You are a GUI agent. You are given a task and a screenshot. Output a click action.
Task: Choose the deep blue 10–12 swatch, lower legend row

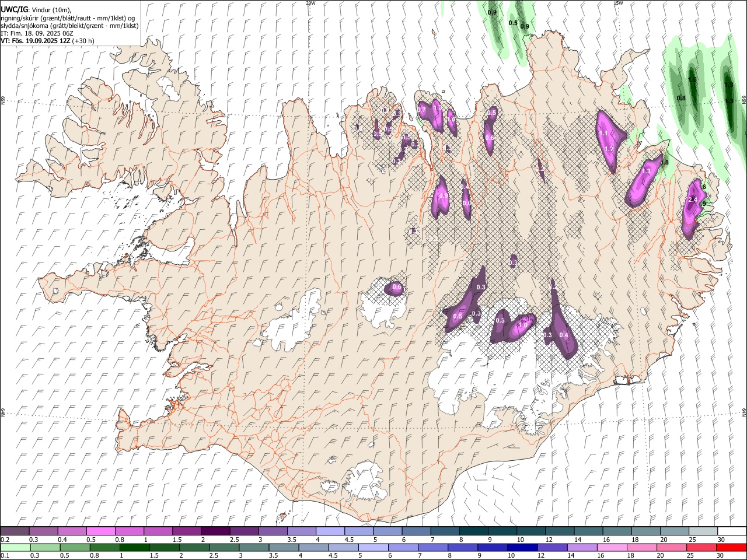[522, 548]
